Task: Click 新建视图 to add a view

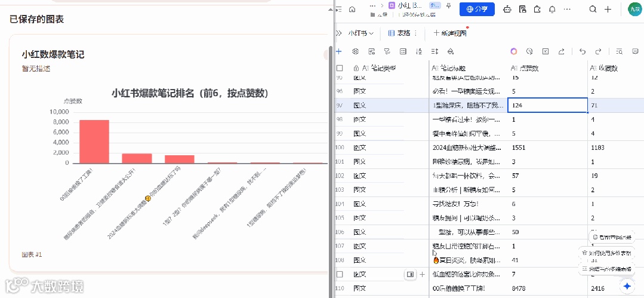Action: [450, 33]
